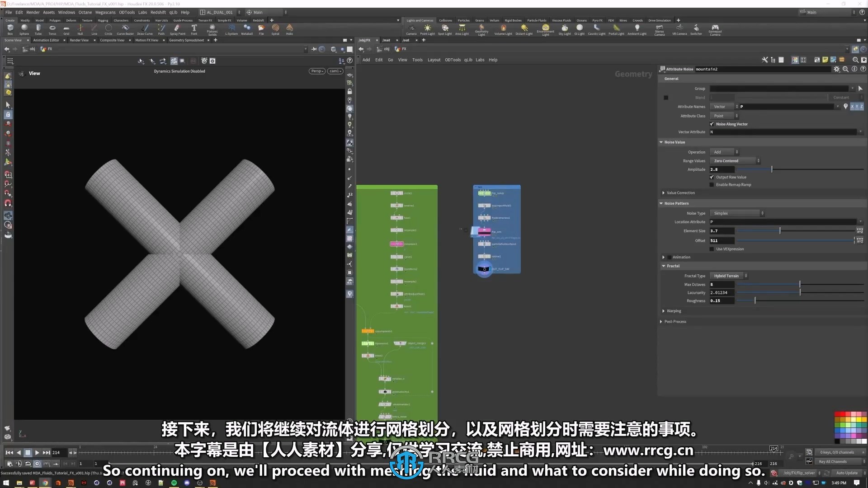868x488 pixels.
Task: Switch to Geometry Spreadsheet tab
Action: pyautogui.click(x=186, y=40)
